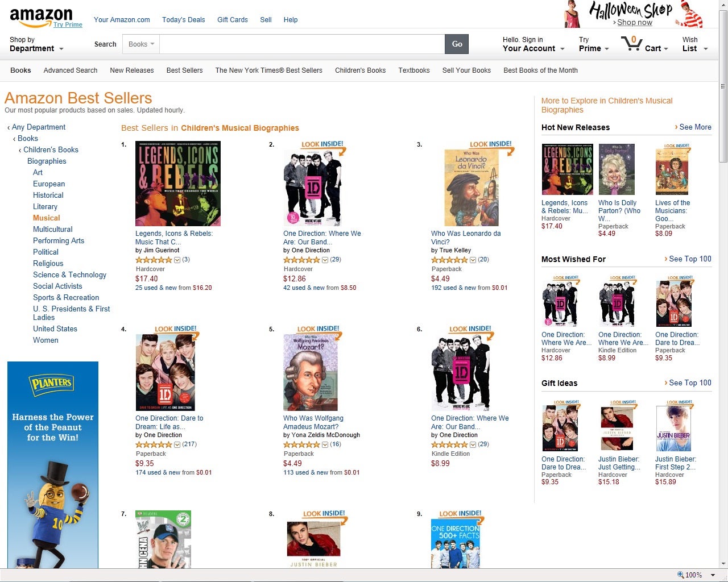Select Today's Deals in top menu
This screenshot has width=728, height=582.
click(x=183, y=19)
